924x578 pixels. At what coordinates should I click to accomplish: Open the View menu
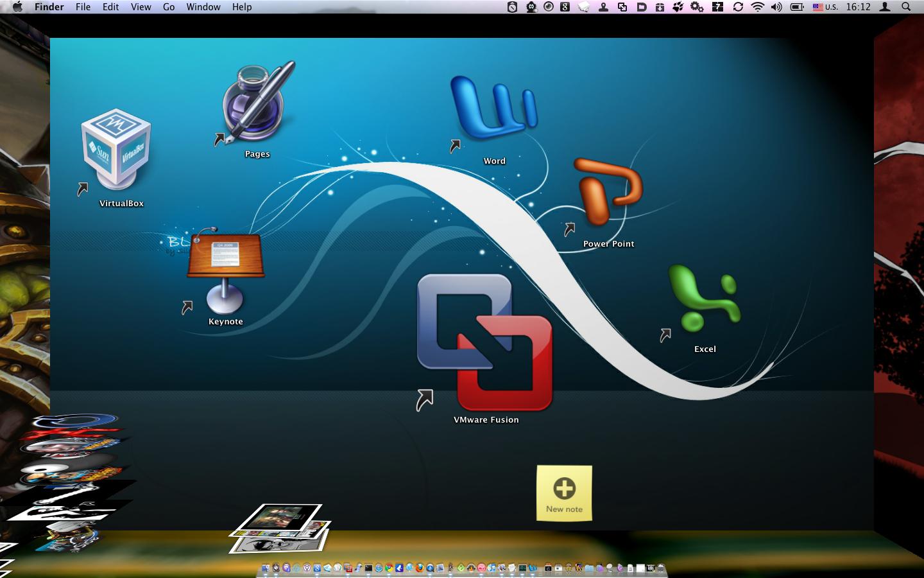[141, 7]
